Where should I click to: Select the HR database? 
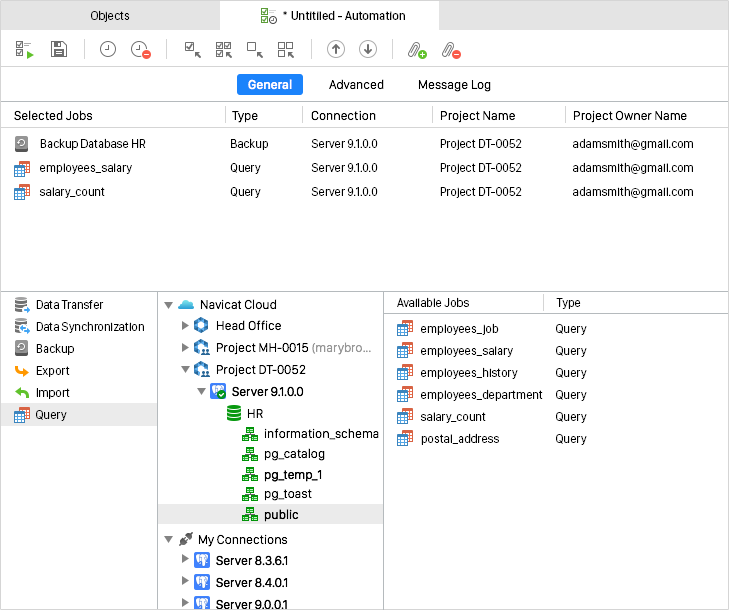(x=255, y=413)
